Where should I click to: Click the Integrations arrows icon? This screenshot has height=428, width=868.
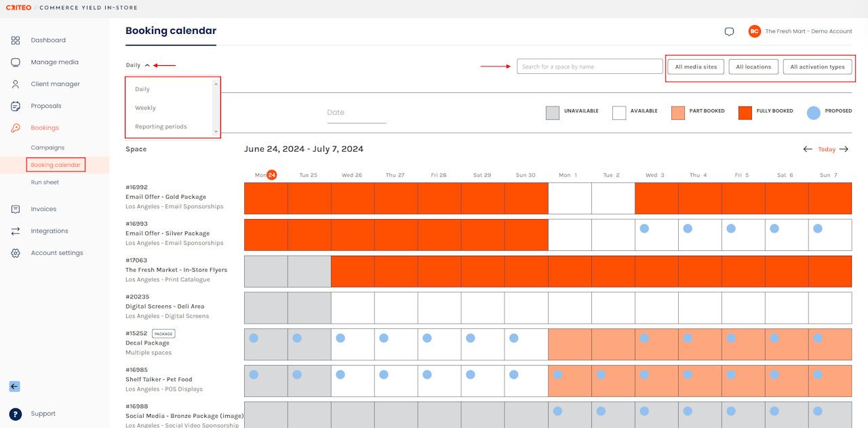pyautogui.click(x=16, y=231)
